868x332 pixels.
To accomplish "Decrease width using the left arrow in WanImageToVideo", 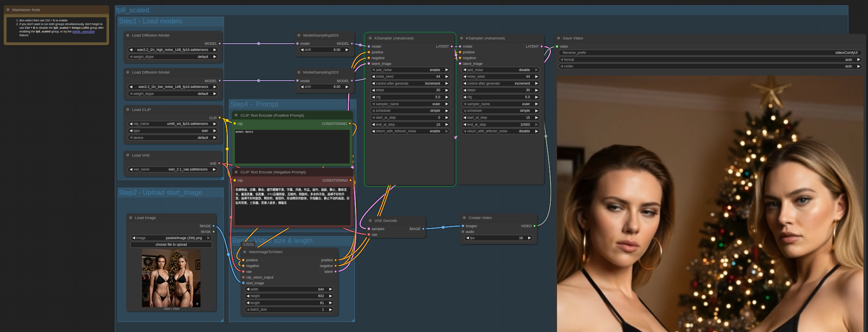I will click(248, 289).
